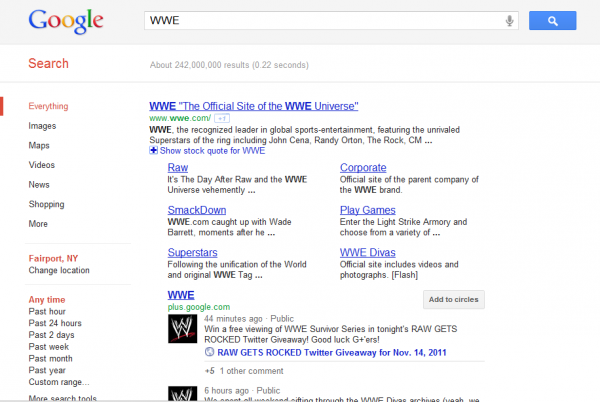
Task: Click Change location link
Action: [x=57, y=270]
